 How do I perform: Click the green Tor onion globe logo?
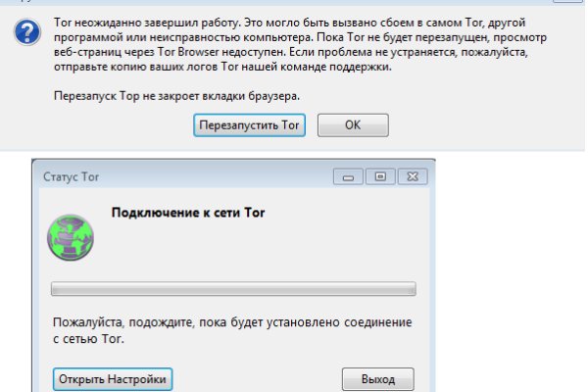point(70,238)
